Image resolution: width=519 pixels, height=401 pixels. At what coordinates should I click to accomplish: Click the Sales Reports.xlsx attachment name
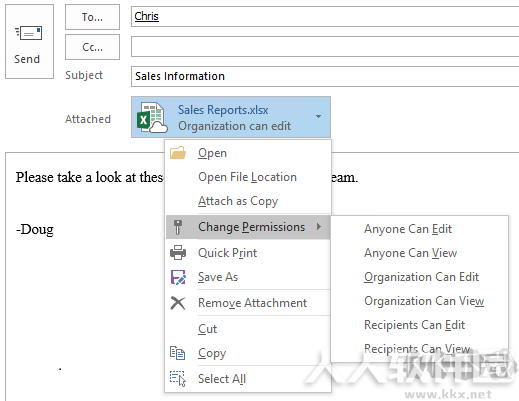[x=223, y=110]
